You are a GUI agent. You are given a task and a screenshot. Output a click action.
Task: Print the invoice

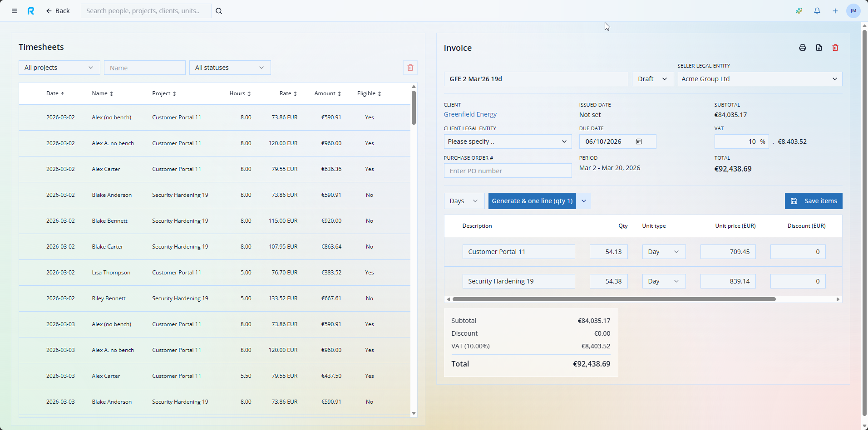tap(802, 48)
